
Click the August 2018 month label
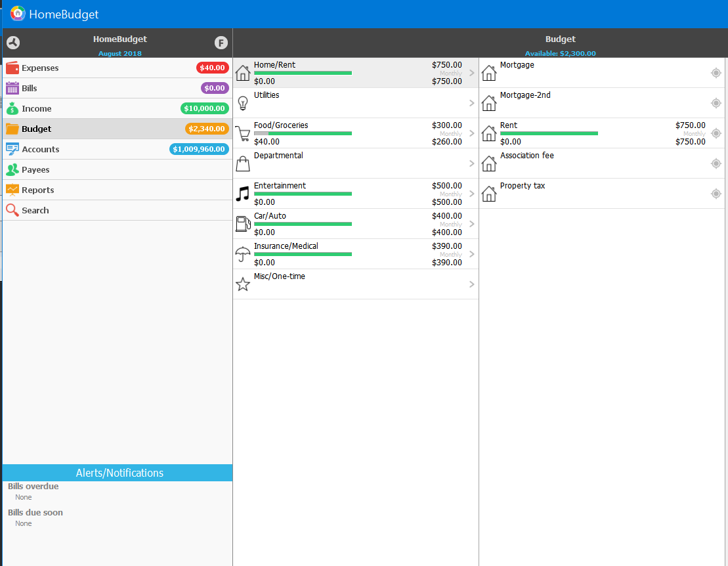(119, 53)
